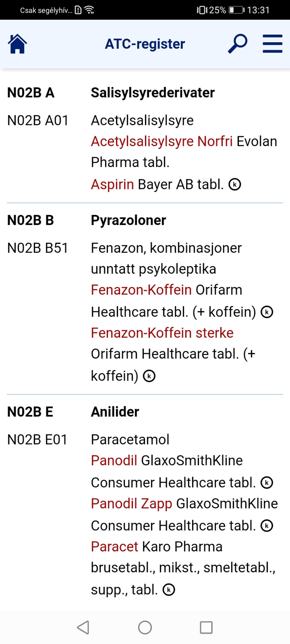Tap Android home circle button

point(145,627)
